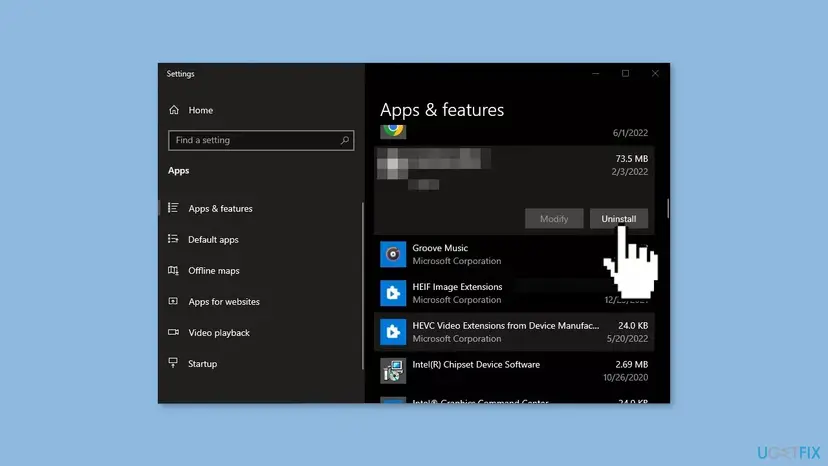Click the 24.0 KB size value
This screenshot has width=828, height=466.
point(633,325)
